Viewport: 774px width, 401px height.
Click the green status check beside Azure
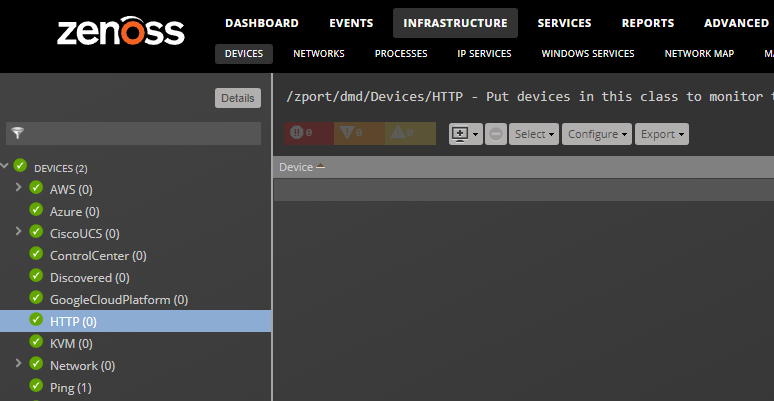36,209
